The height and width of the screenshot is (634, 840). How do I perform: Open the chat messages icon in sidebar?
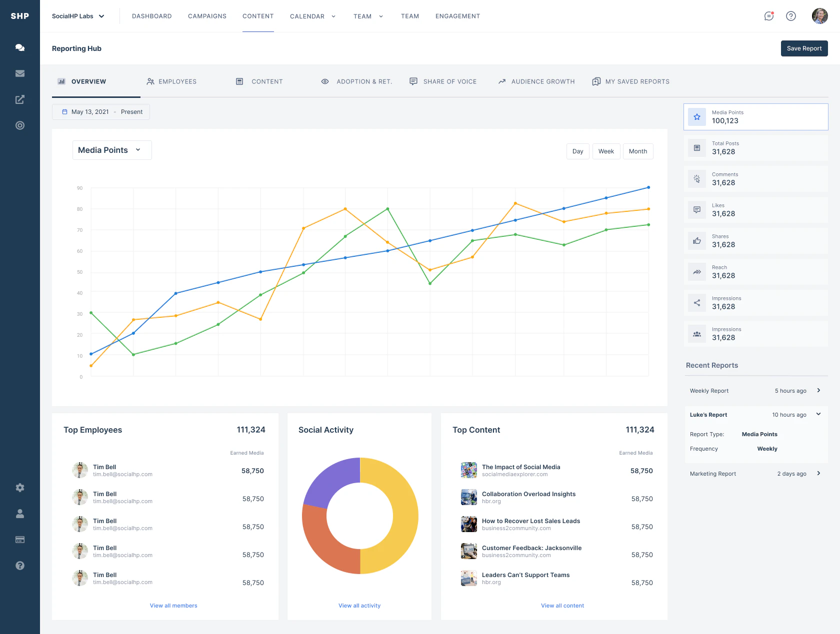click(20, 47)
